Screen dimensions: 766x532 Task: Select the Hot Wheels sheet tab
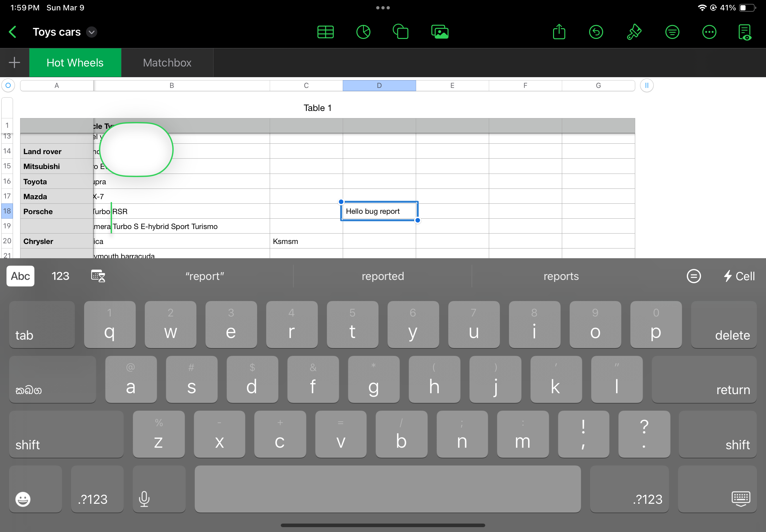coord(75,63)
